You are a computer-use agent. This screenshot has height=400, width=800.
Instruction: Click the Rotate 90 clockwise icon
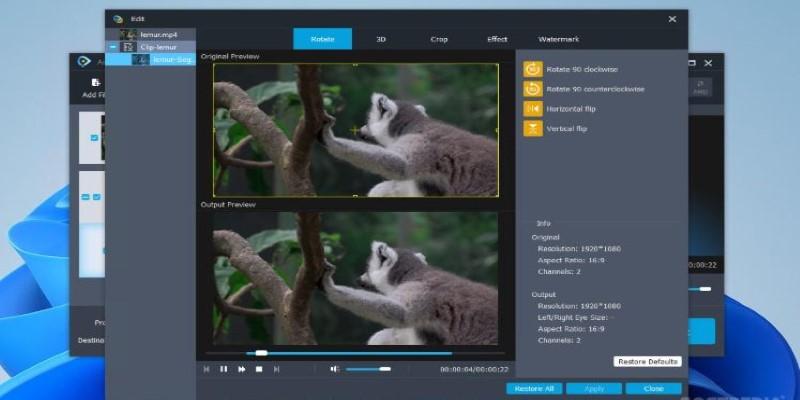532,70
